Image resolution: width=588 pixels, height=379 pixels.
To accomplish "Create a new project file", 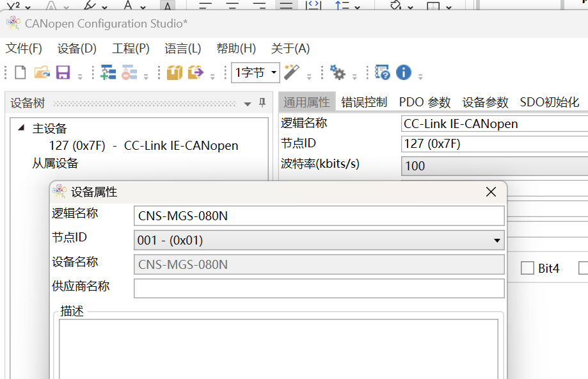I will [x=20, y=72].
